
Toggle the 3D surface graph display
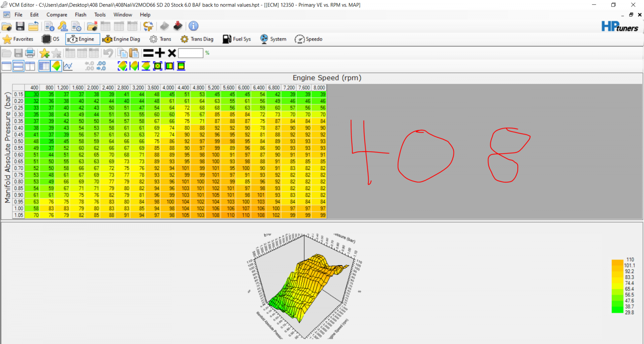(56, 66)
